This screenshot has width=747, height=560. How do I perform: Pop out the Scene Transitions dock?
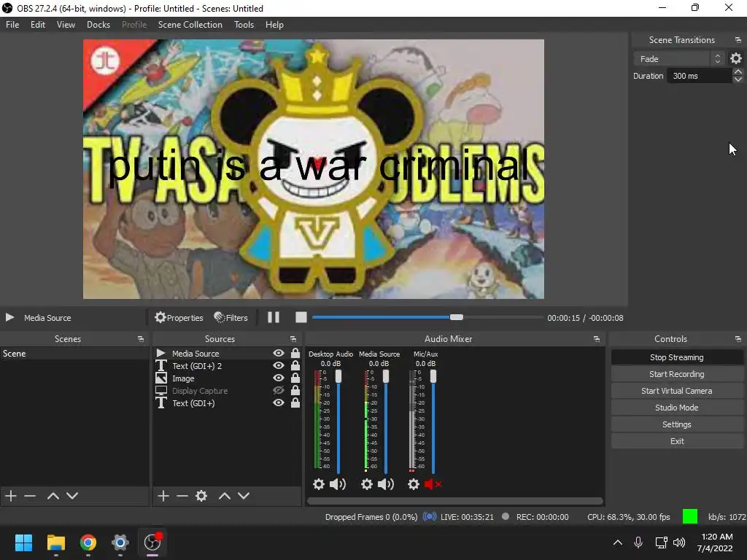pyautogui.click(x=738, y=40)
